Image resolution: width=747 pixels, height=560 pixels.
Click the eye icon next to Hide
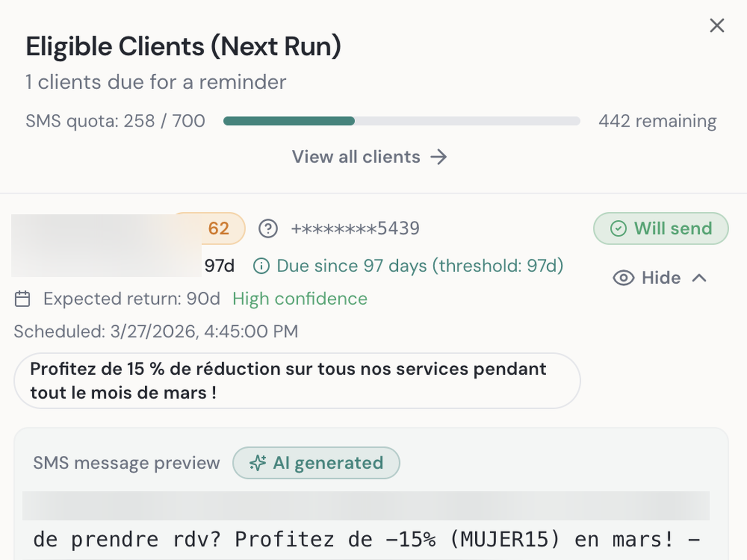tap(624, 278)
